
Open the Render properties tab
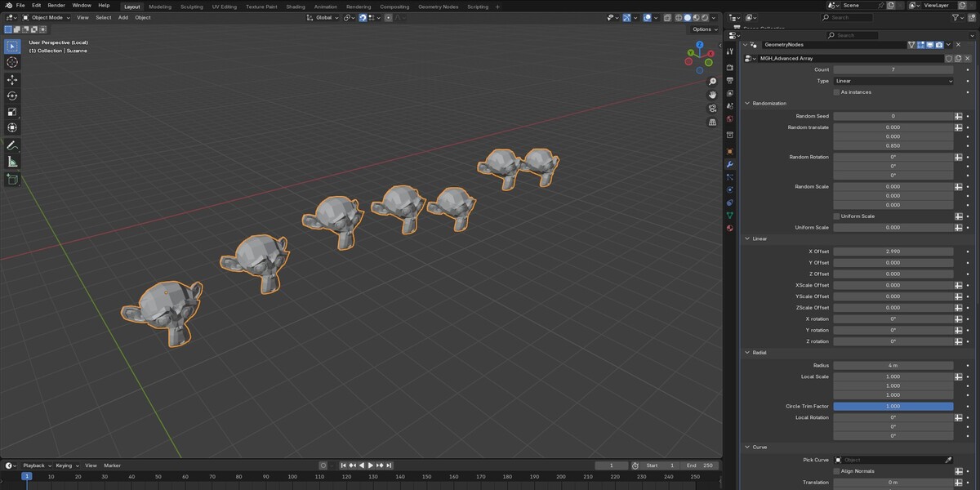[x=730, y=67]
